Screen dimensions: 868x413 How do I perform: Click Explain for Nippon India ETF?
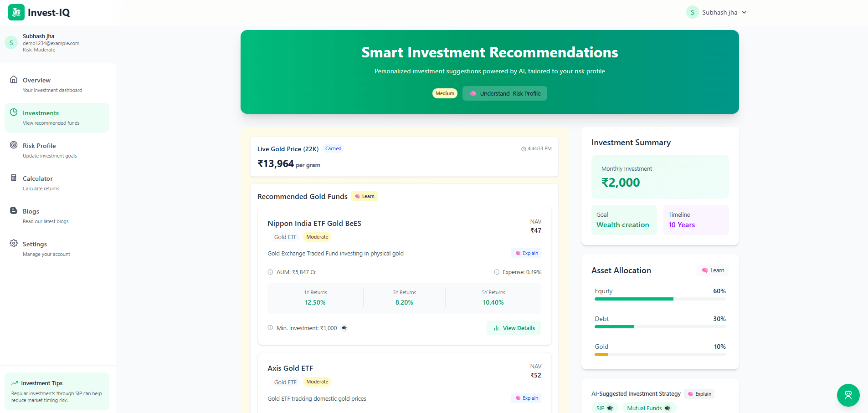pos(526,253)
